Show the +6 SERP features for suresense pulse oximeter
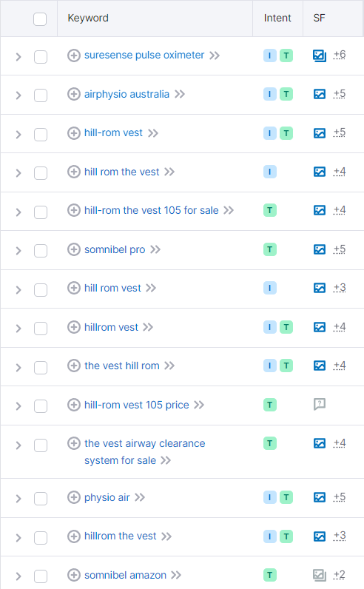Viewport: 364px width, 589px height. click(x=339, y=55)
